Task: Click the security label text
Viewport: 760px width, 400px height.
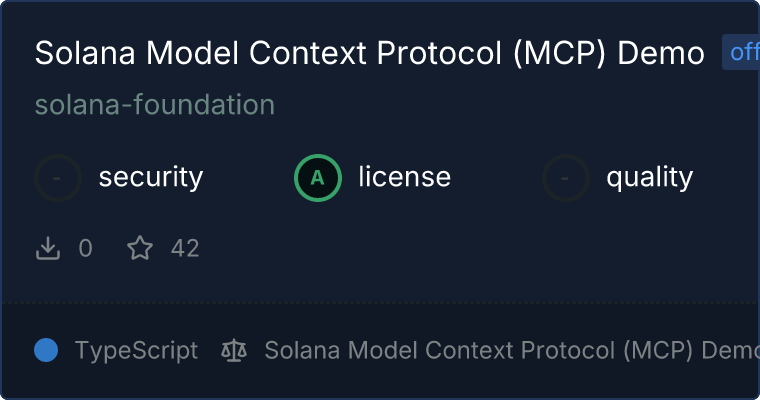Action: point(151,178)
